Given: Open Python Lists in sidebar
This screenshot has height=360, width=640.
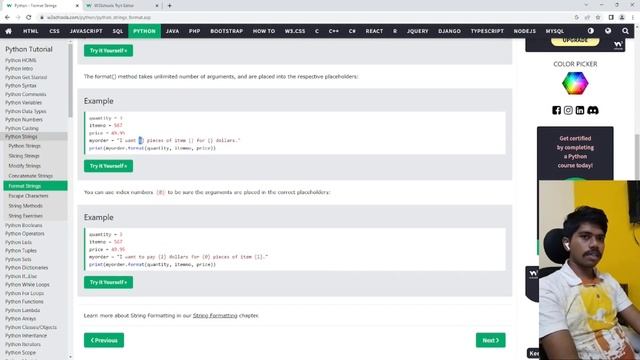Looking at the screenshot, I should pyautogui.click(x=18, y=242).
